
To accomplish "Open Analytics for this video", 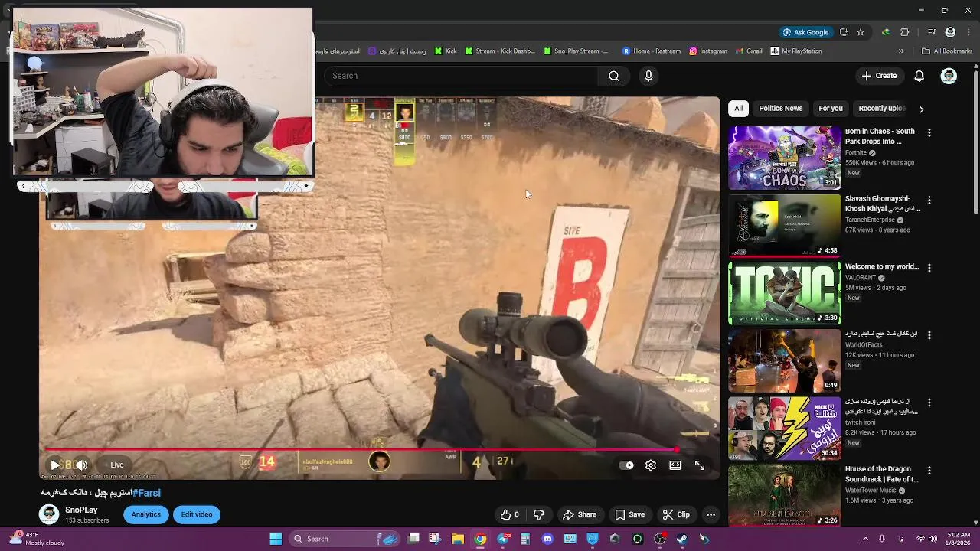I will click(x=145, y=514).
